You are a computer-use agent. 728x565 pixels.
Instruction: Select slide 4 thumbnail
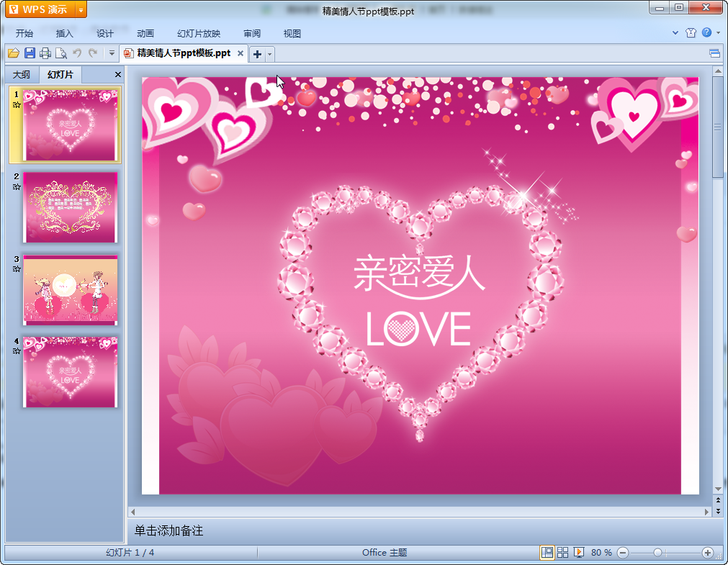click(70, 372)
